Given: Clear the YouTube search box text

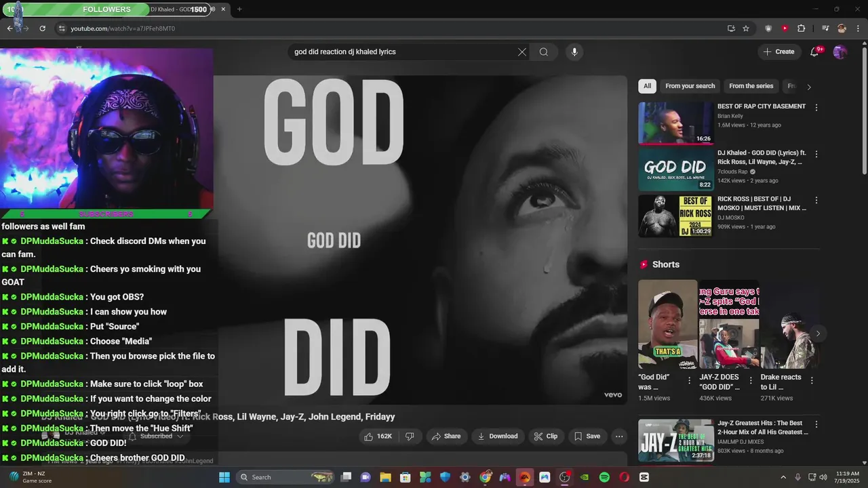Looking at the screenshot, I should pyautogui.click(x=522, y=52).
